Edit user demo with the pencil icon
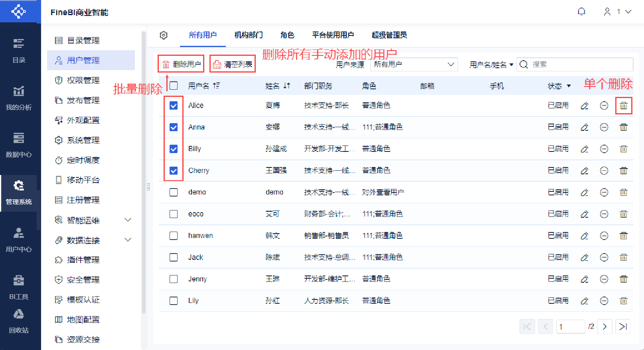The width and height of the screenshot is (644, 350). click(585, 193)
